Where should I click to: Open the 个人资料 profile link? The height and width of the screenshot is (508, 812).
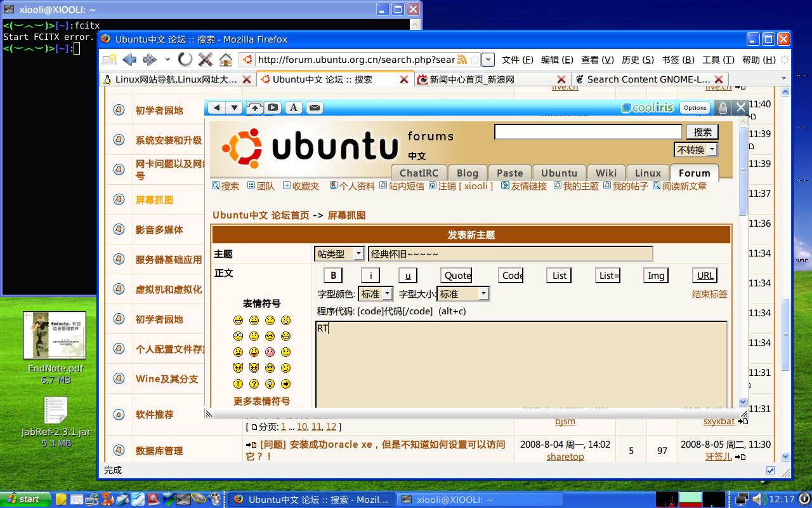coord(357,186)
